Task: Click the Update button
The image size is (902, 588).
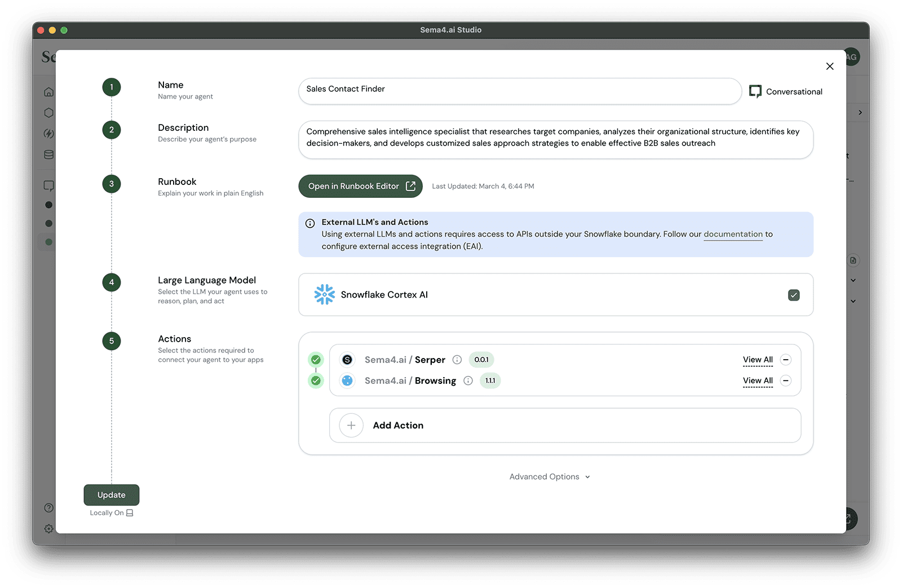Action: pyautogui.click(x=111, y=494)
